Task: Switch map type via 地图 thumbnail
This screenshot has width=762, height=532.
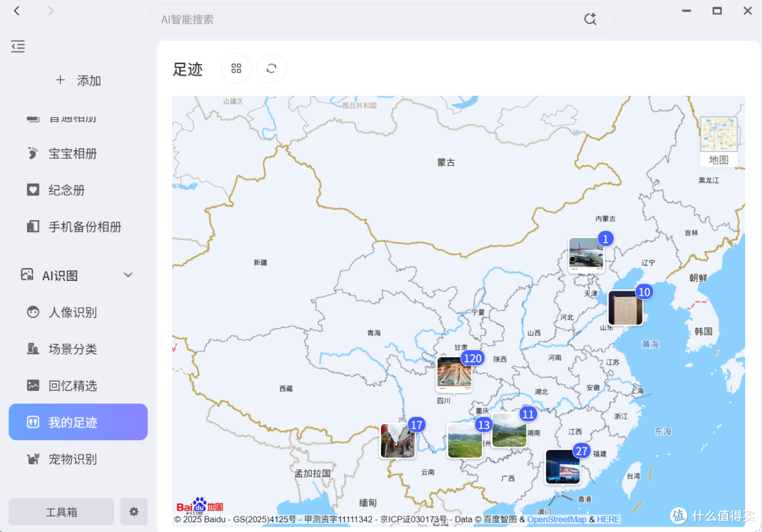Action: pos(719,141)
